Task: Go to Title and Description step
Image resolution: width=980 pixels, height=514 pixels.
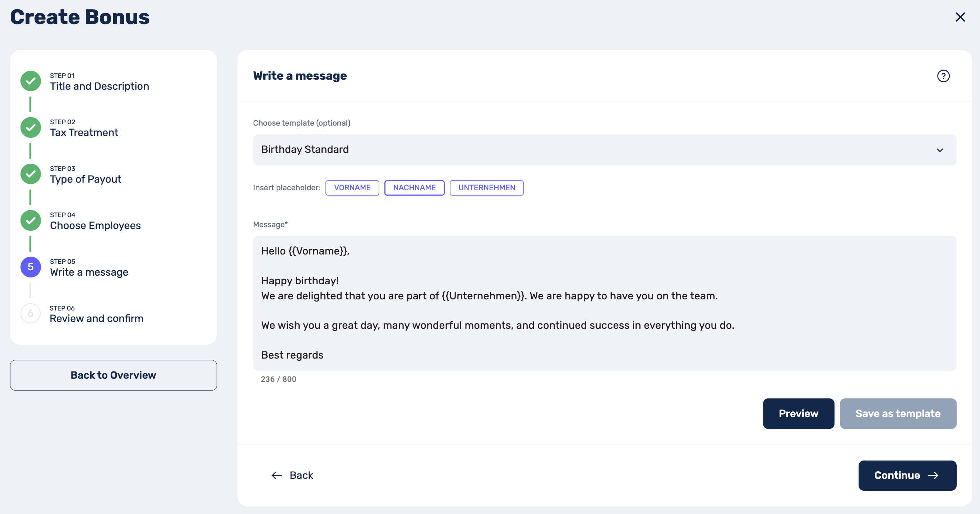Action: (x=99, y=86)
